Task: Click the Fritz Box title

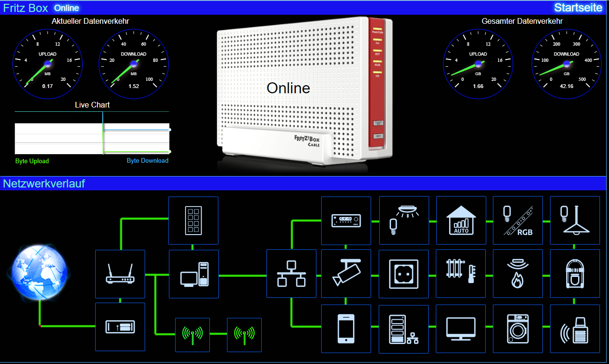Action: (26, 8)
